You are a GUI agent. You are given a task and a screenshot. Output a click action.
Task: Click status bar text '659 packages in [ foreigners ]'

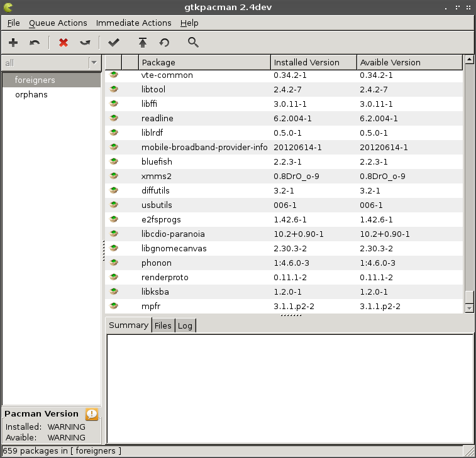point(62,450)
